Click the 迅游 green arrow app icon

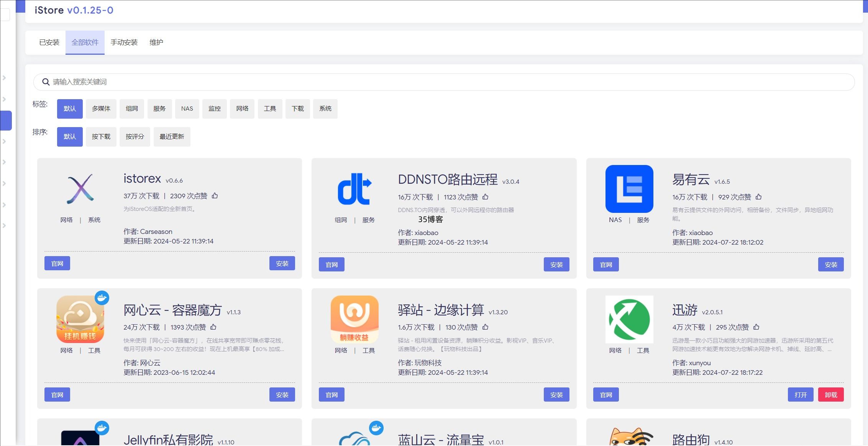[x=629, y=319]
